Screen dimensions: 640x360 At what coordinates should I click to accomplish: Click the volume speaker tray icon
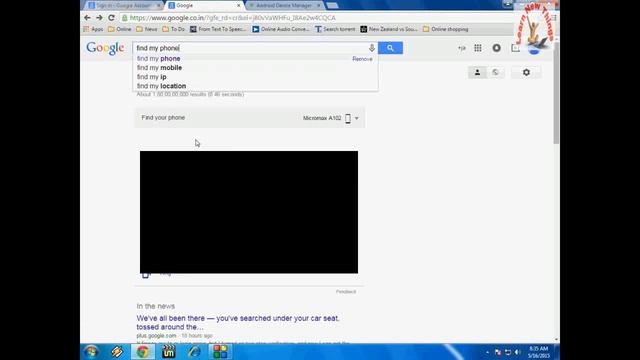pyautogui.click(x=518, y=352)
